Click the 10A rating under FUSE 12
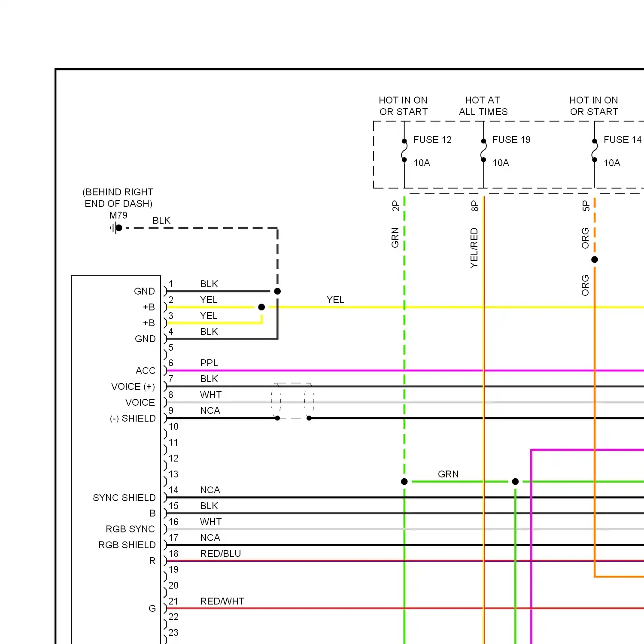 pos(422,163)
